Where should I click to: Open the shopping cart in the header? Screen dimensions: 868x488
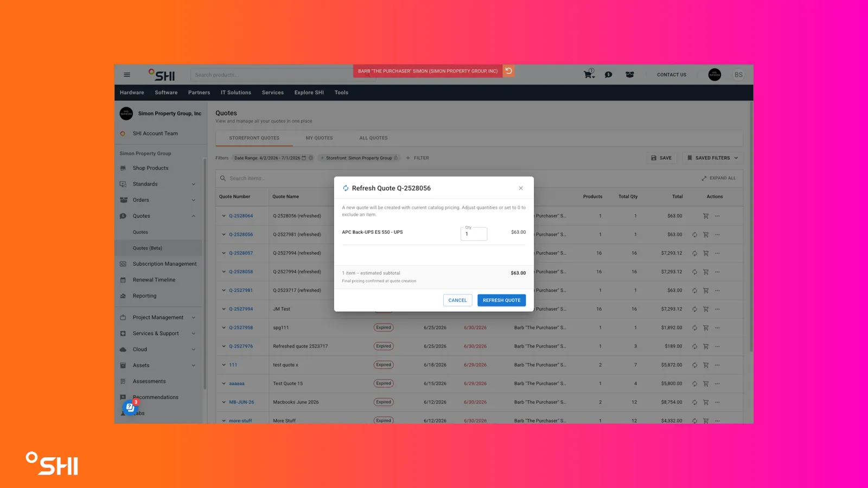tap(589, 74)
